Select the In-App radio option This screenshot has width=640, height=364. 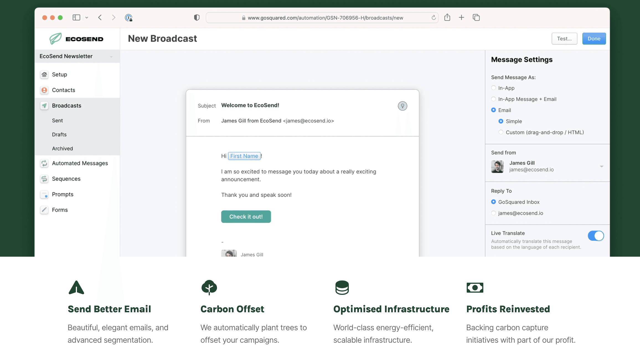(493, 88)
